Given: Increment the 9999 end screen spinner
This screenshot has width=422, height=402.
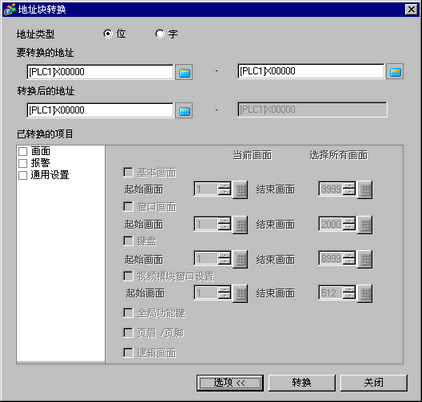Looking at the screenshot, I should pos(349,185).
